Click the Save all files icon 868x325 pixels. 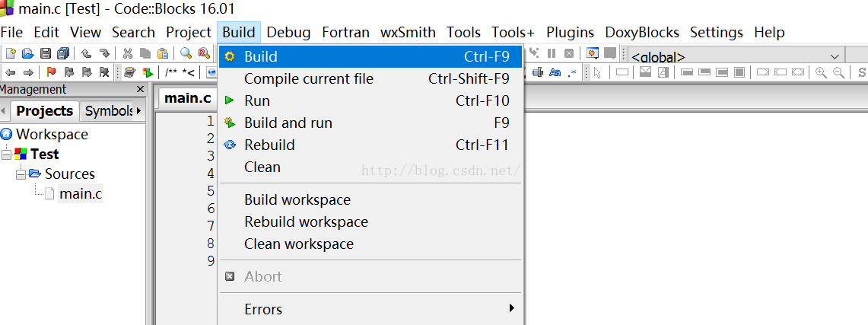coord(63,53)
